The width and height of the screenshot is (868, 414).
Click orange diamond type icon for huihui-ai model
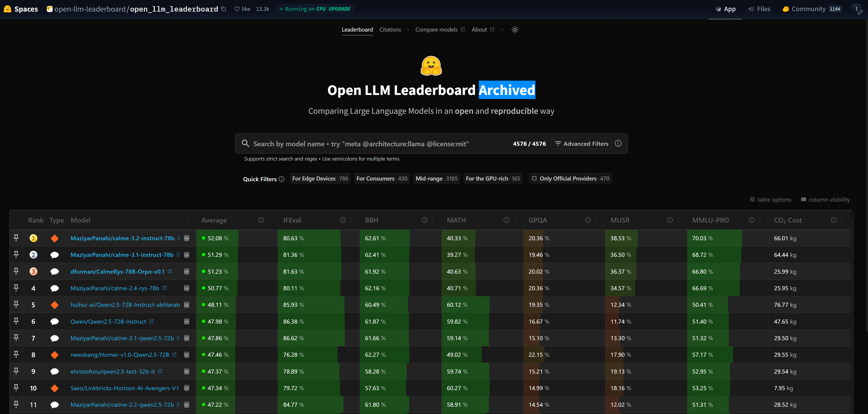[55, 305]
